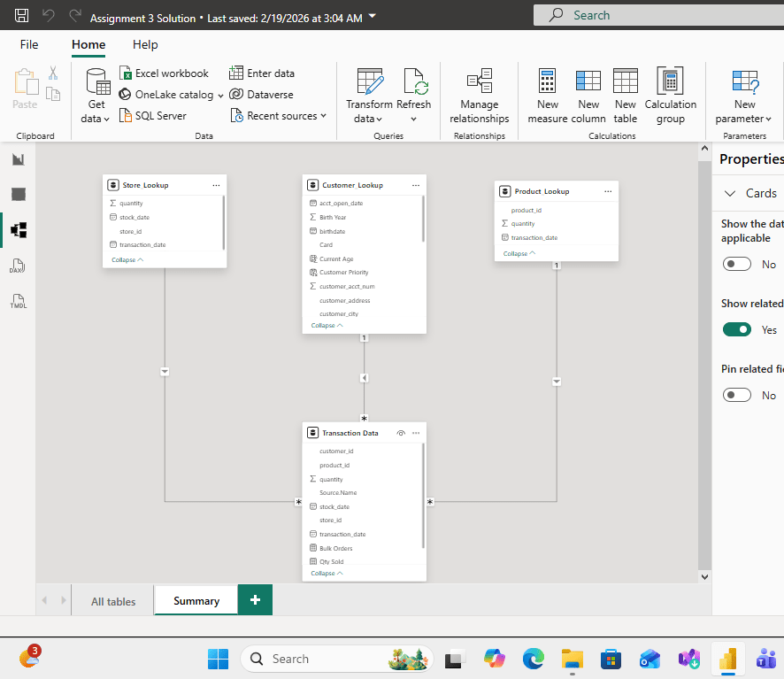
Task: Add a new layout tab with plus button
Action: click(255, 600)
